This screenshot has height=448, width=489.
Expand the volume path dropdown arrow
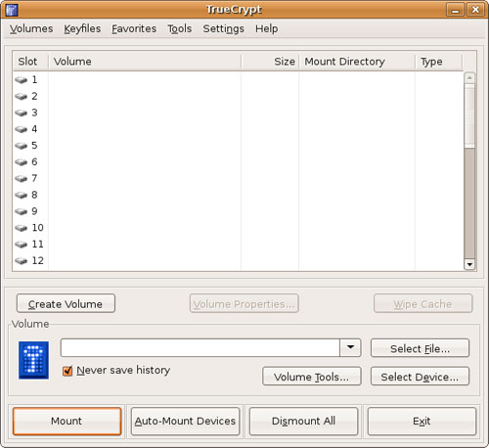tap(350, 347)
